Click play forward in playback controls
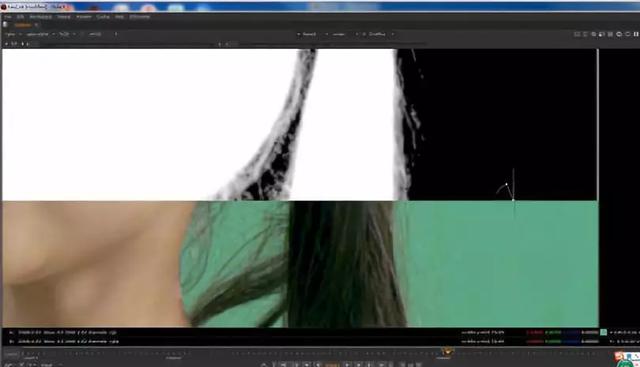640x367 pixels. click(347, 364)
